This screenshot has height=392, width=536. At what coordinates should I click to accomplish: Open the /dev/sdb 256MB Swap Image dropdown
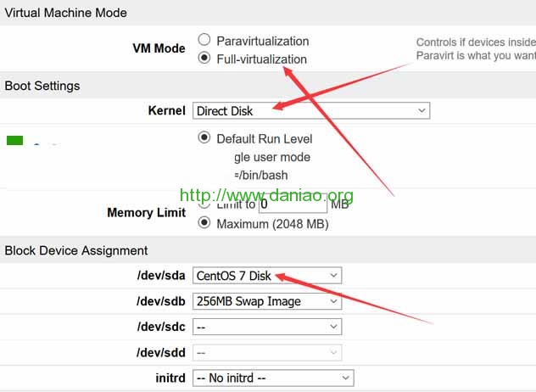click(266, 301)
